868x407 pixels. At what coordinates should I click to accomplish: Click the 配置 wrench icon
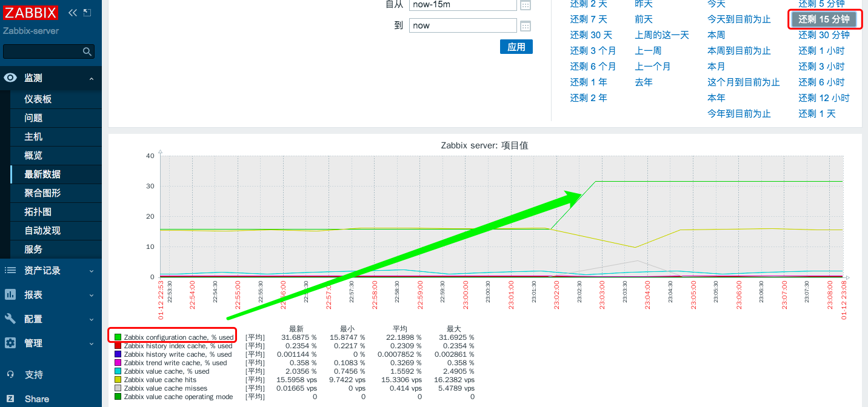(10, 319)
